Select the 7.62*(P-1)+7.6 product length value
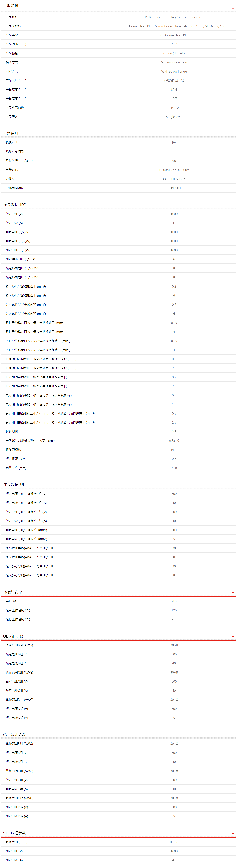236x868 pixels. click(174, 81)
